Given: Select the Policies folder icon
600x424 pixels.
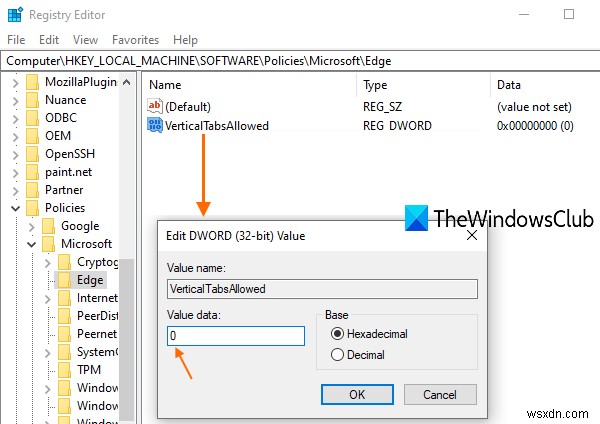Looking at the screenshot, I should 33,208.
